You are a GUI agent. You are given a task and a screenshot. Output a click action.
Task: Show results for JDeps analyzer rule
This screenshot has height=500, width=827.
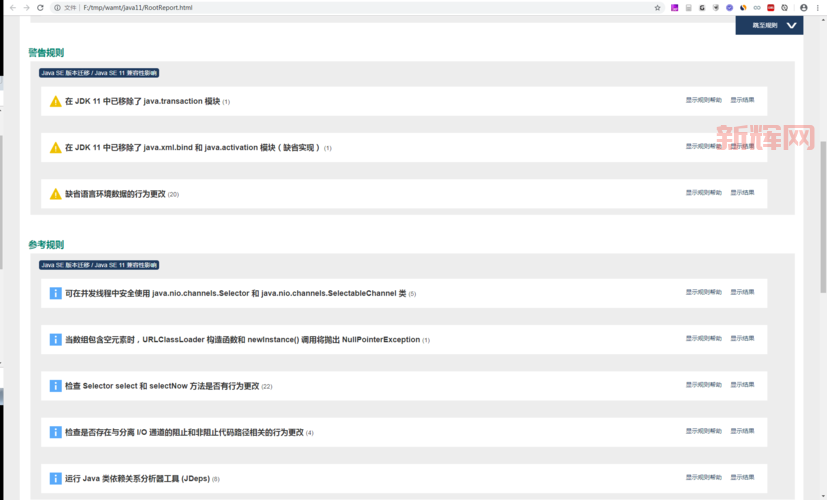pyautogui.click(x=742, y=478)
